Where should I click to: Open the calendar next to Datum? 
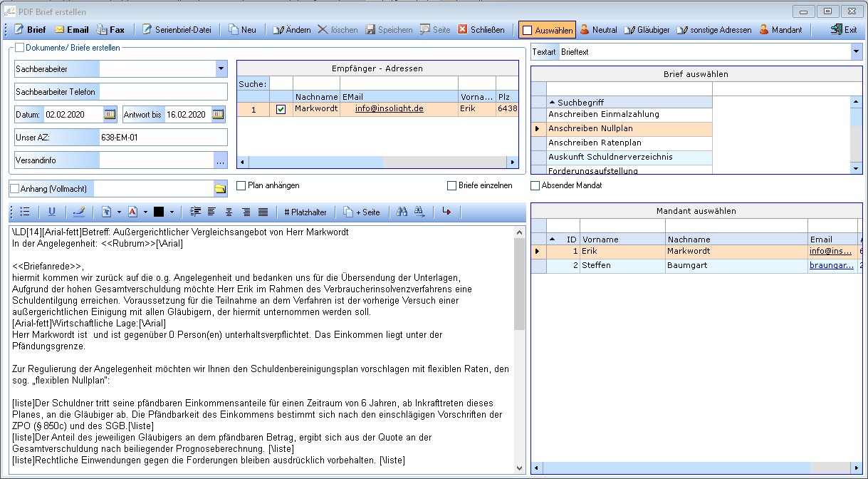tap(110, 114)
